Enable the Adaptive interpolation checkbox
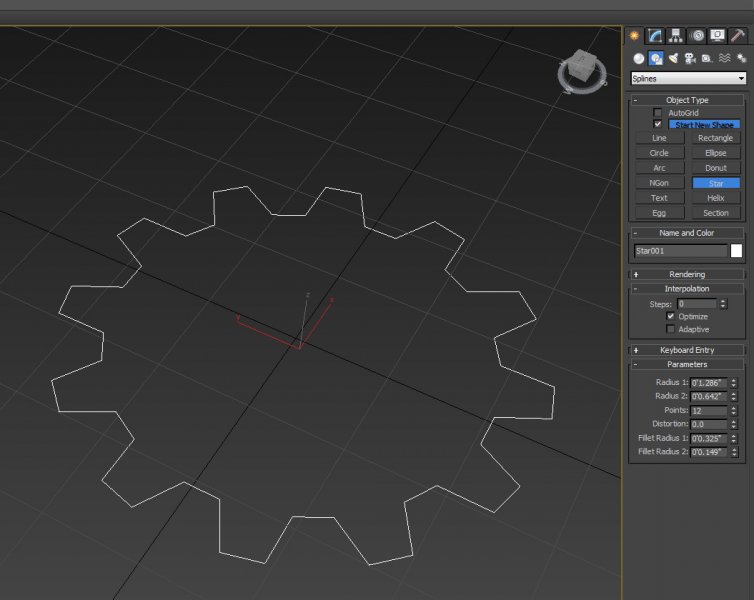This screenshot has height=600, width=754. [671, 329]
